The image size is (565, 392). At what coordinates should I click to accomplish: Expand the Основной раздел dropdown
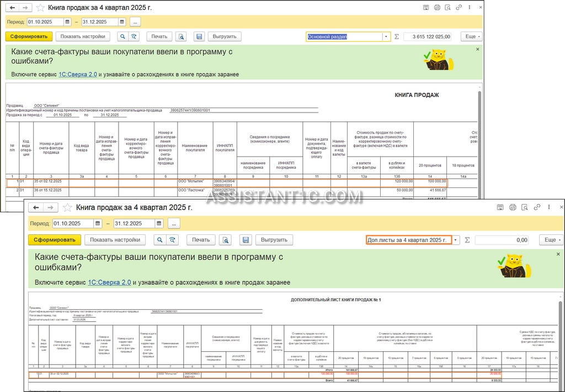click(386, 37)
